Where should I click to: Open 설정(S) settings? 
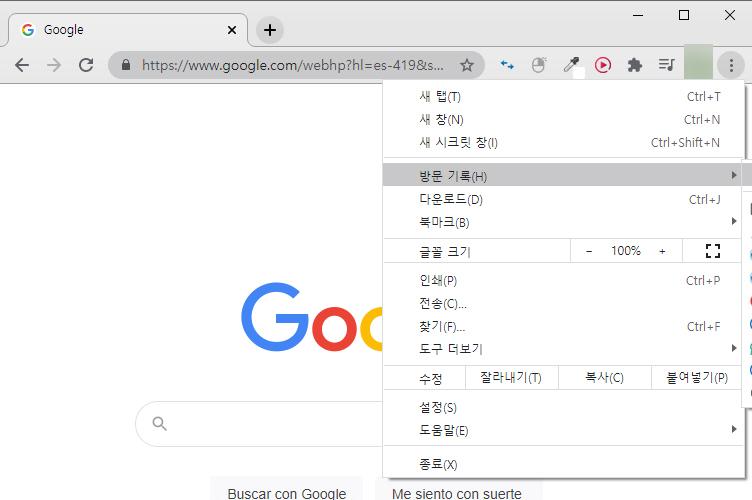564,407
